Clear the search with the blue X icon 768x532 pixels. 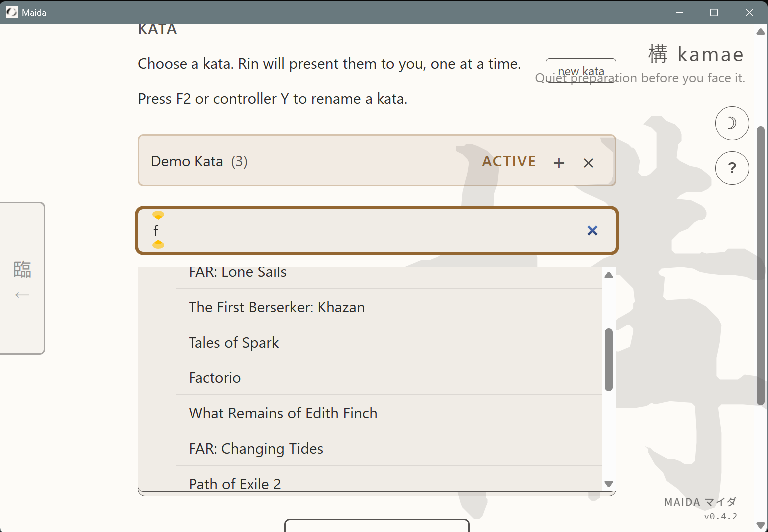592,230
